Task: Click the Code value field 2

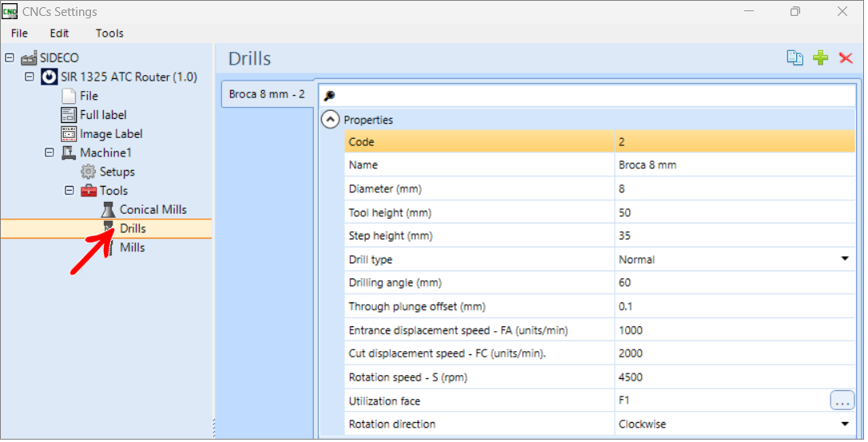Action: pos(735,142)
